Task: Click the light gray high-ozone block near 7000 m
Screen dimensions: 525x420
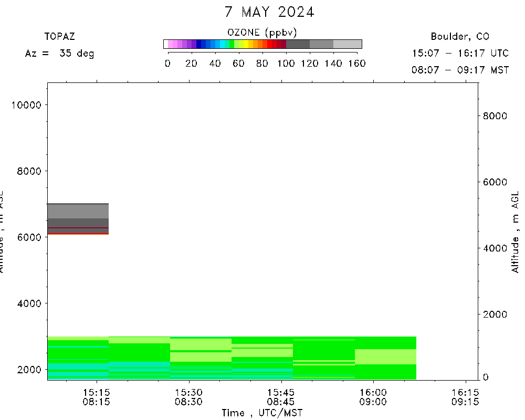Action: pyautogui.click(x=78, y=212)
